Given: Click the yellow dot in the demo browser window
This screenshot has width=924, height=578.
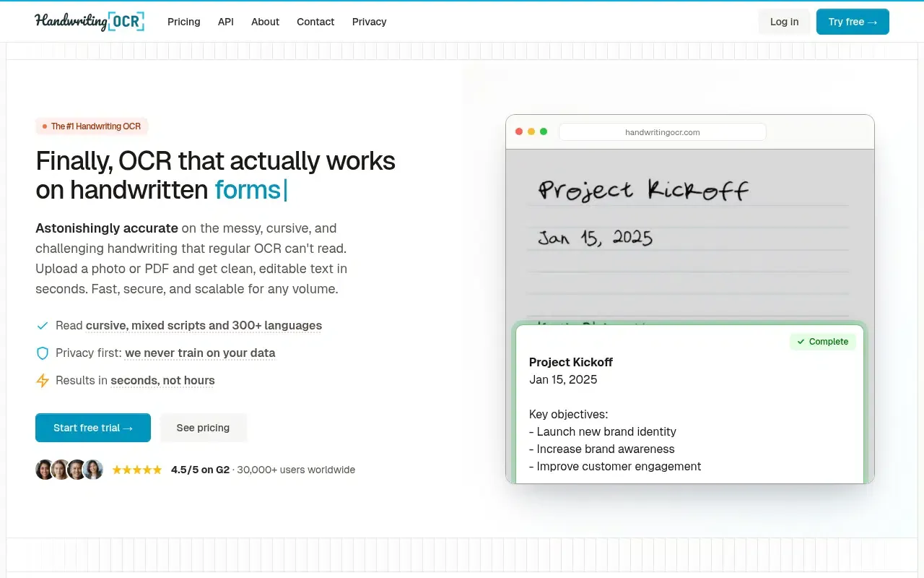Looking at the screenshot, I should tap(531, 131).
